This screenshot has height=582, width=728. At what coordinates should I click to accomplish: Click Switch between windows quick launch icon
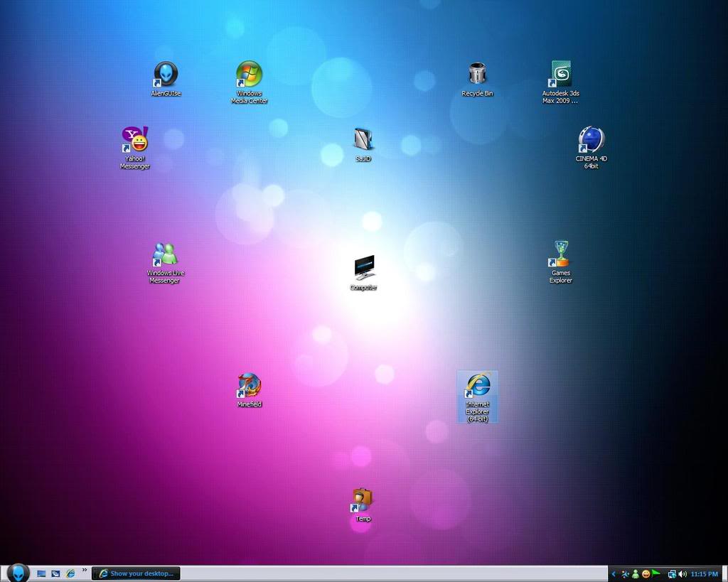(x=55, y=573)
